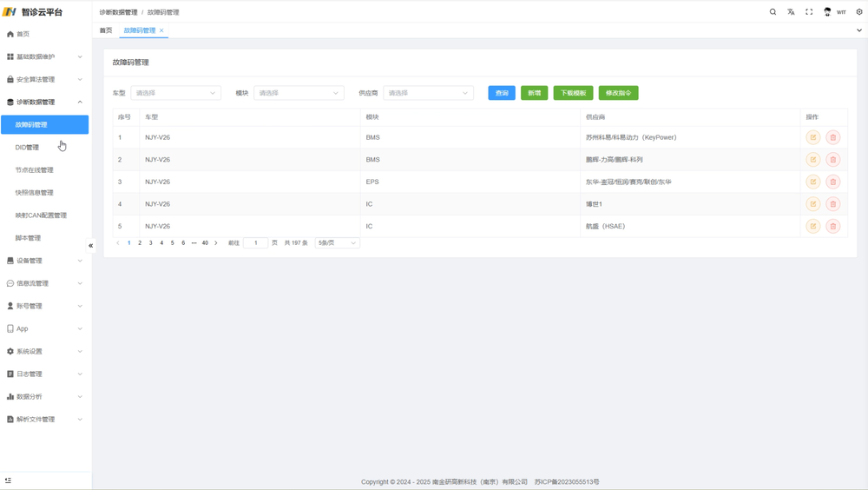Go to page 3 in pagination
Image resolution: width=868 pixels, height=490 pixels.
(150, 243)
